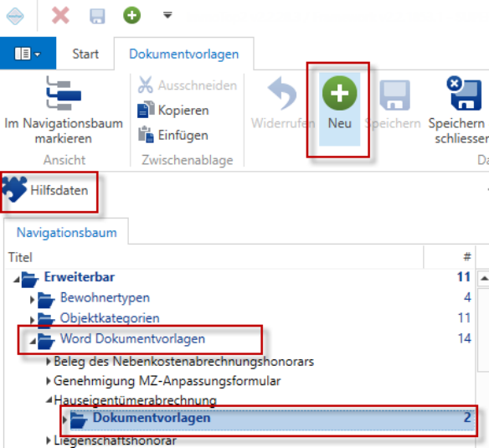Click Im Navigationsbaum markieren tree icon
This screenshot has width=489, height=448.
pos(64,94)
